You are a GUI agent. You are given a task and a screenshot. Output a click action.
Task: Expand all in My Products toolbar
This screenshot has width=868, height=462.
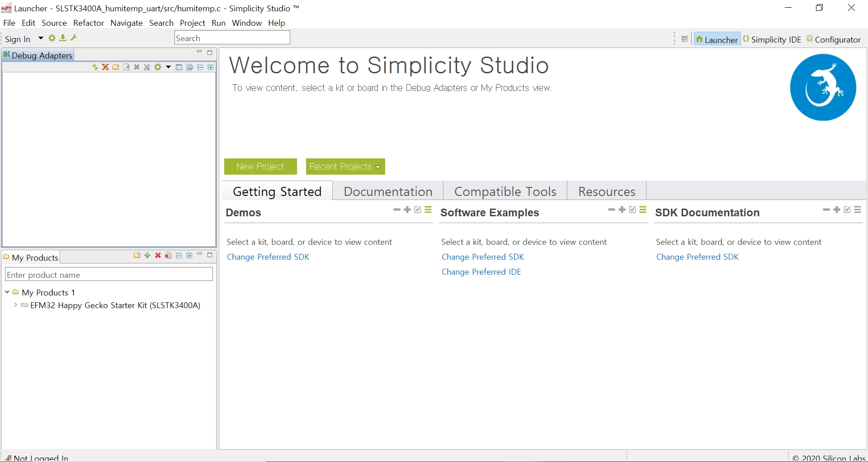pos(189,255)
